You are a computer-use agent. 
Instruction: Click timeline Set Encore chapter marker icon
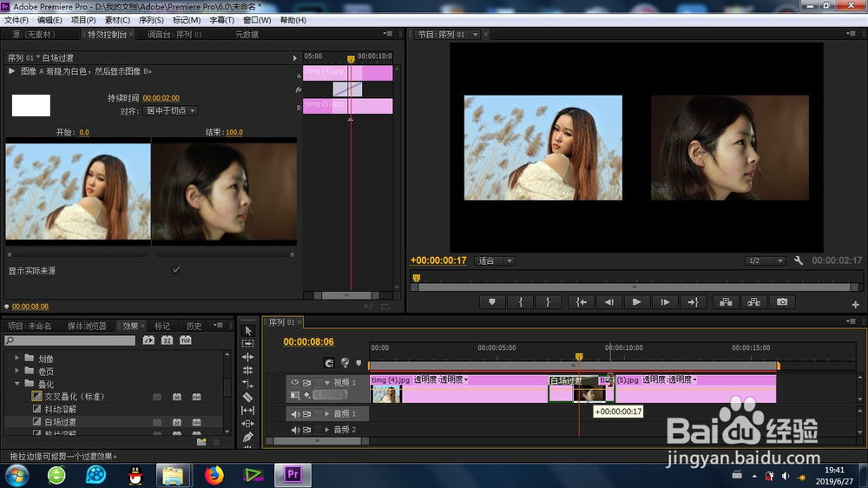pos(345,362)
